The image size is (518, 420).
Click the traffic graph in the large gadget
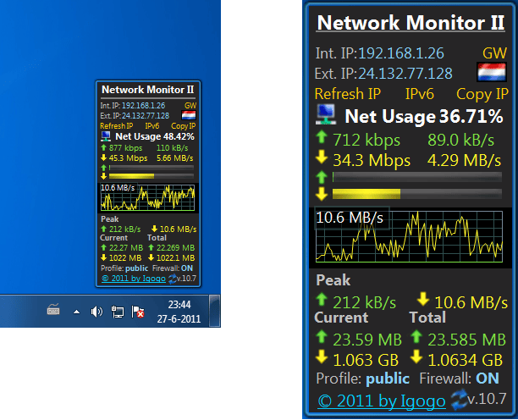(409, 236)
